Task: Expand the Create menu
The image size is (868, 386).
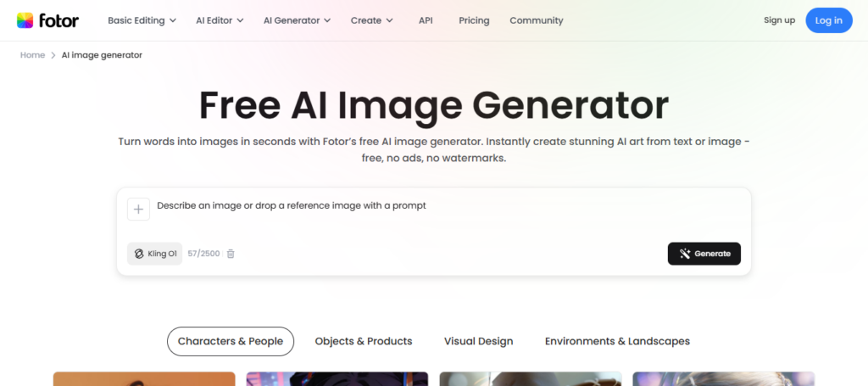Action: 372,20
